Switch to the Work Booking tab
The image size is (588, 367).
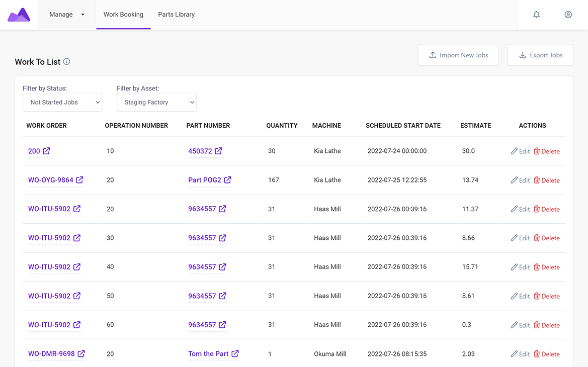[x=123, y=15]
